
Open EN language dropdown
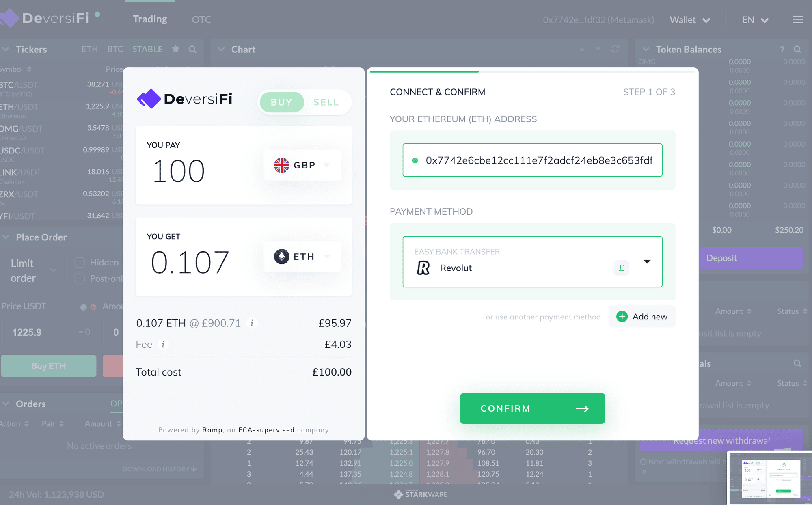[755, 20]
